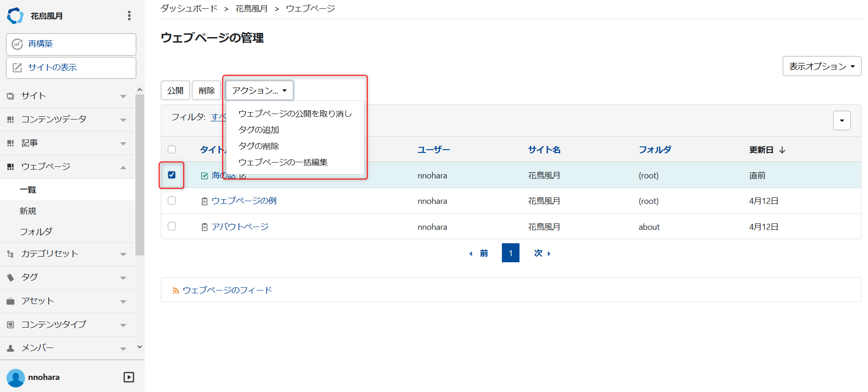The width and height of the screenshot is (868, 392).
Task: Click the RSS feed icon
Action: pyautogui.click(x=176, y=291)
